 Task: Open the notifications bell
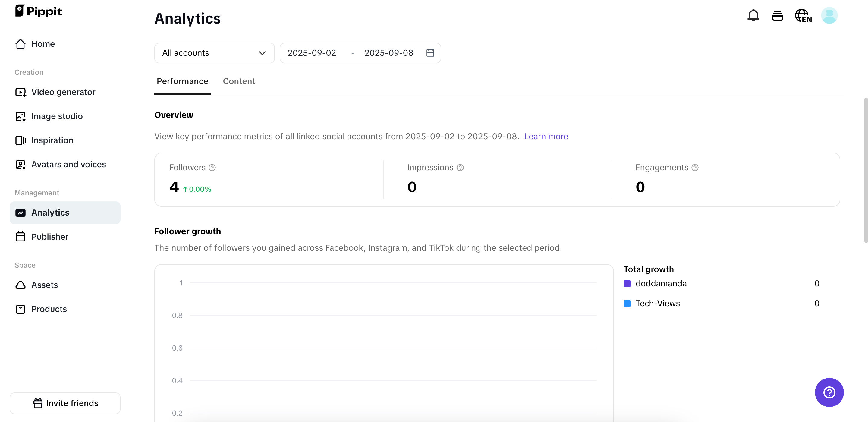tap(753, 15)
